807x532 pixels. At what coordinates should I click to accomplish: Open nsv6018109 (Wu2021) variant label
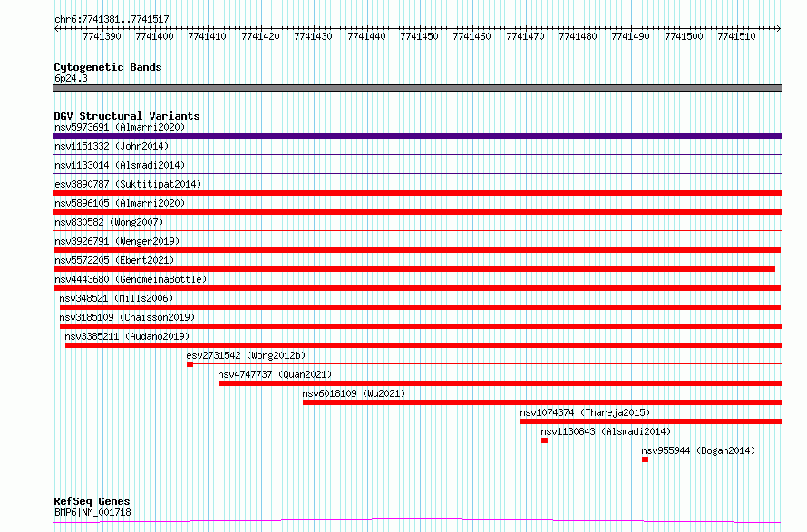coord(354,393)
